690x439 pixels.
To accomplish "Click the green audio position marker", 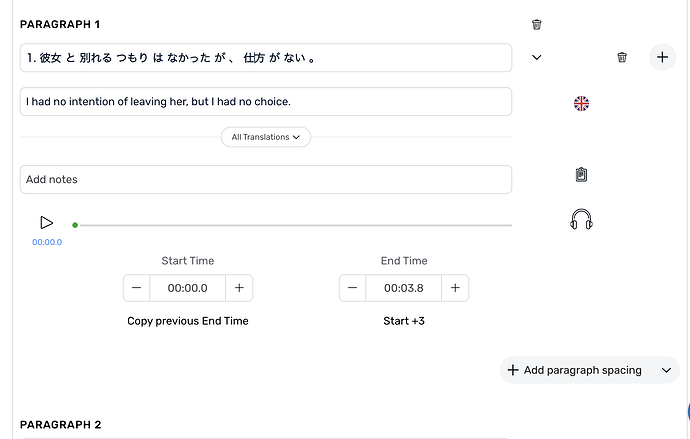I will pyautogui.click(x=75, y=225).
